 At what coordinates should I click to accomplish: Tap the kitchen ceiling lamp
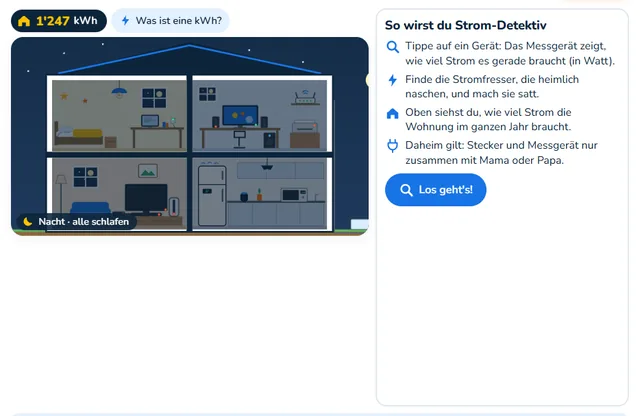click(x=267, y=165)
